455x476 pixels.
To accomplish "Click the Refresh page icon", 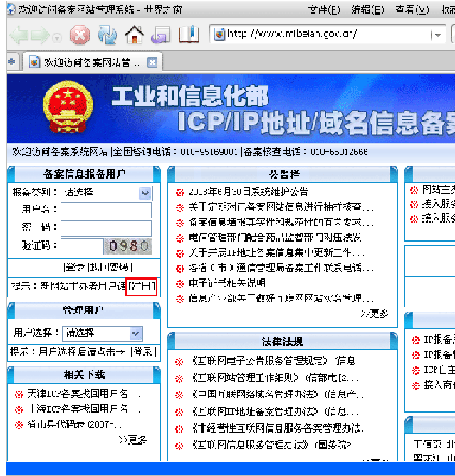I will [x=108, y=35].
